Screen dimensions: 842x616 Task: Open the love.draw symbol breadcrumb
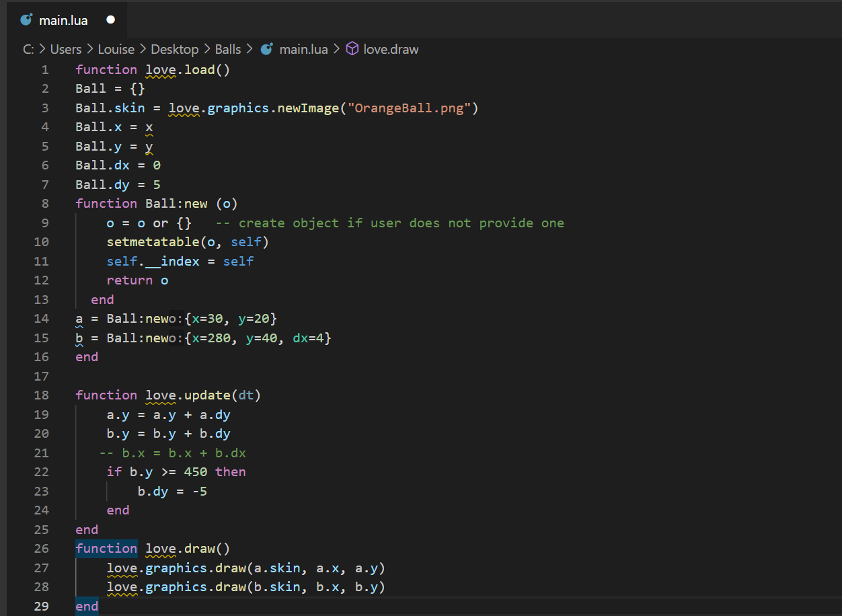click(391, 49)
